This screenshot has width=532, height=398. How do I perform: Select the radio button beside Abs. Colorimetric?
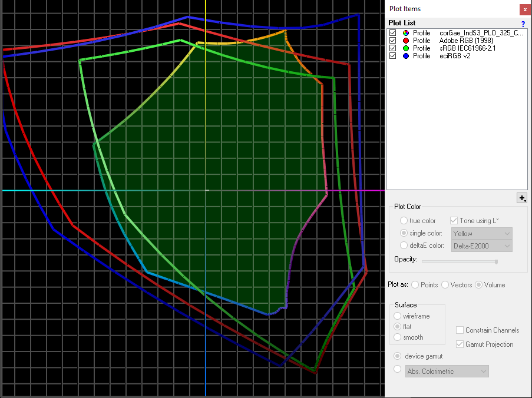(397, 369)
